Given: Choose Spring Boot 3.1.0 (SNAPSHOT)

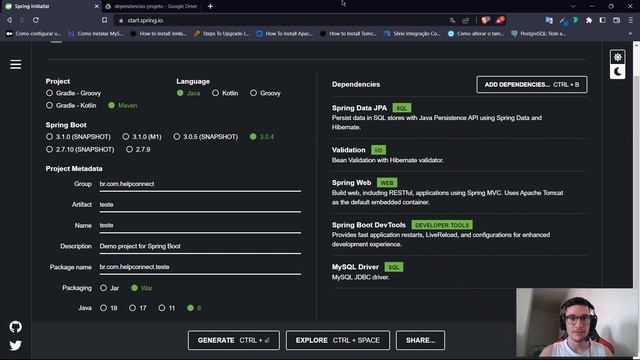Looking at the screenshot, I should pyautogui.click(x=78, y=137).
